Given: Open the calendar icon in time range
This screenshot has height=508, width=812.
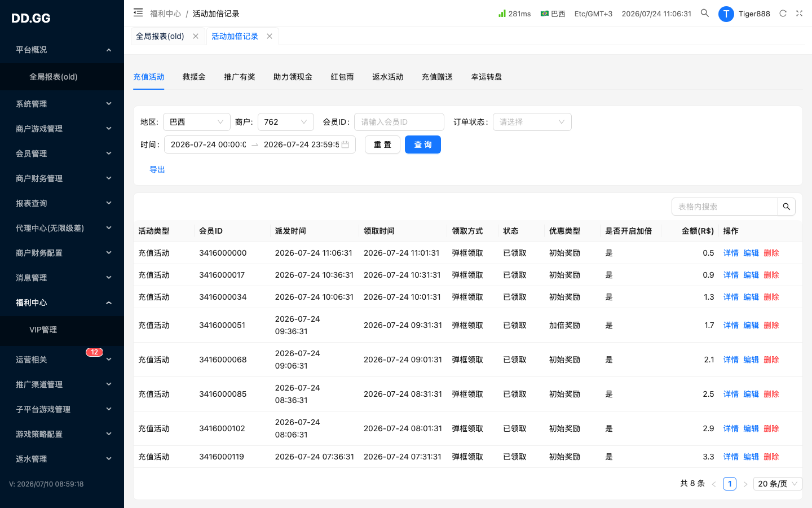Looking at the screenshot, I should [345, 144].
